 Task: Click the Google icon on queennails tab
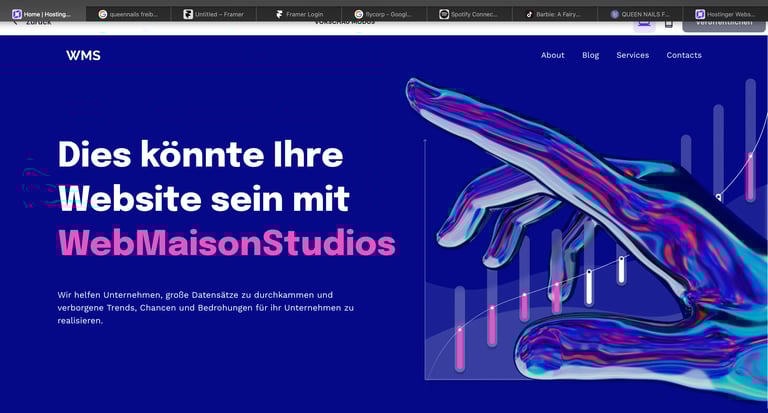103,14
